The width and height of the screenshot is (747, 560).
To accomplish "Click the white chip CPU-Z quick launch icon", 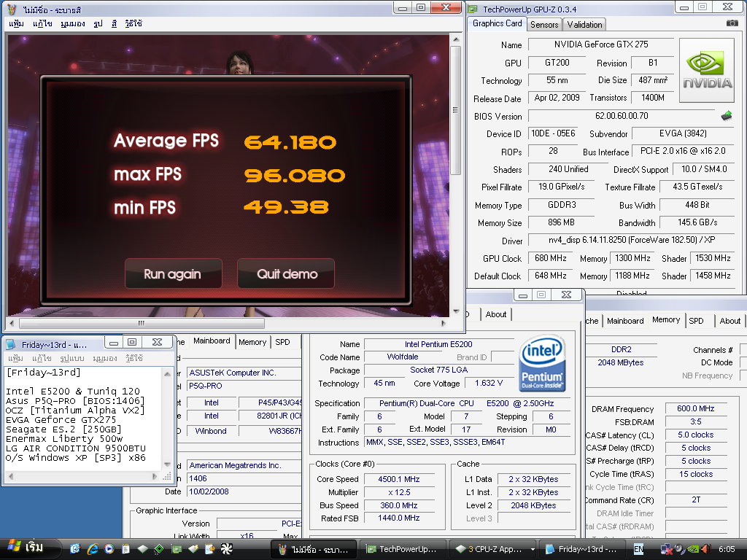I will point(142,549).
